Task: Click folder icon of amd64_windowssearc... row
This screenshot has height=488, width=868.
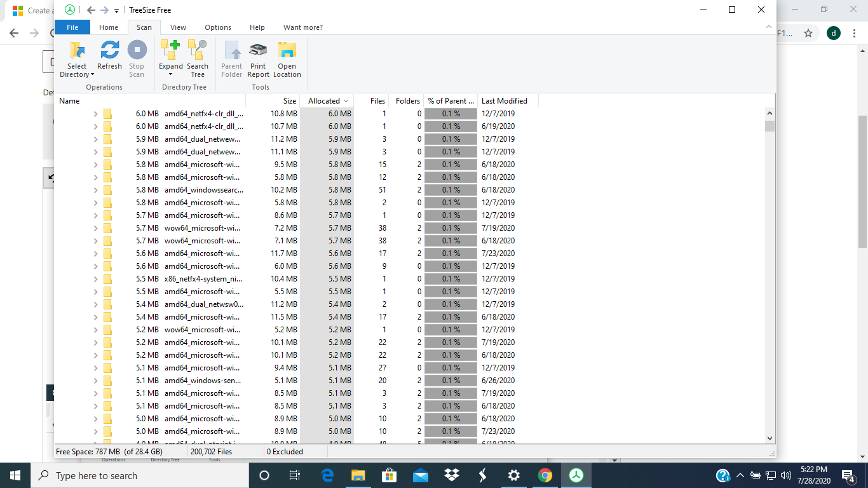Action: [x=107, y=190]
